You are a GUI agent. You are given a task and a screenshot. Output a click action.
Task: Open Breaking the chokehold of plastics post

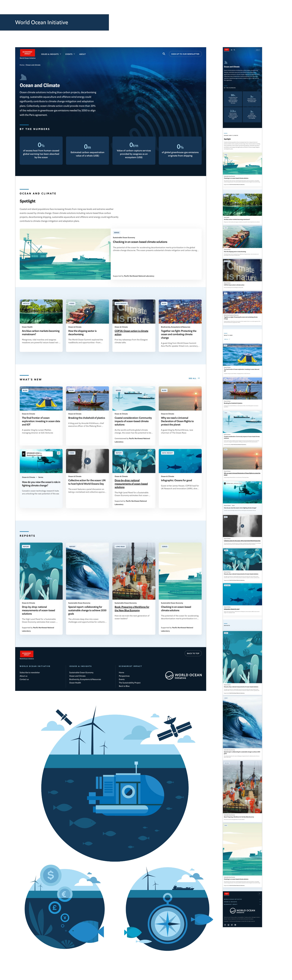tap(87, 418)
